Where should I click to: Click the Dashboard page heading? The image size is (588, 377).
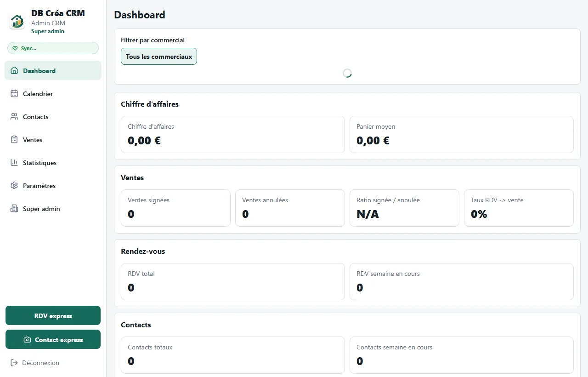[140, 15]
